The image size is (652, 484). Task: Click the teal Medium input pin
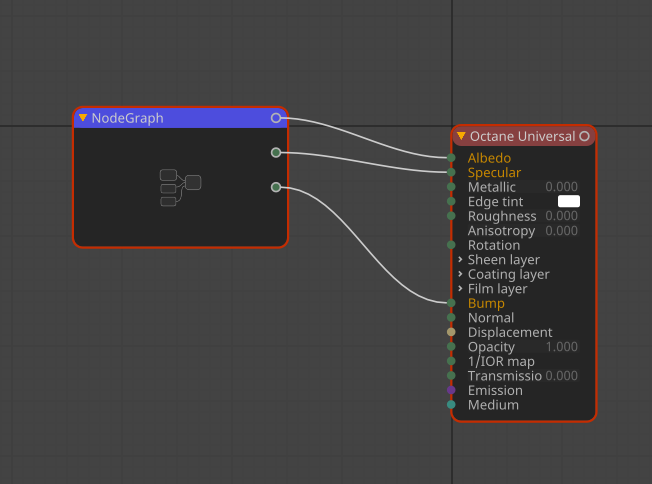pos(451,404)
